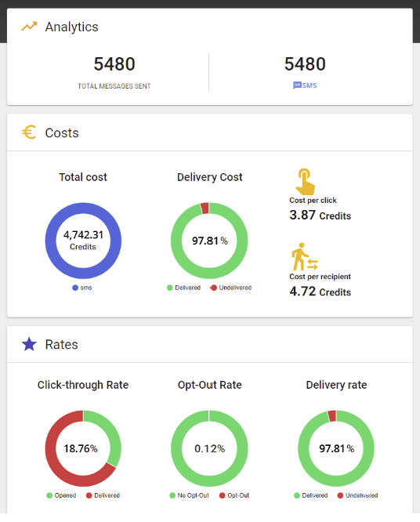The width and height of the screenshot is (420, 522).
Task: Click the Delivery rate 97.81% donut chart
Action: click(x=336, y=448)
